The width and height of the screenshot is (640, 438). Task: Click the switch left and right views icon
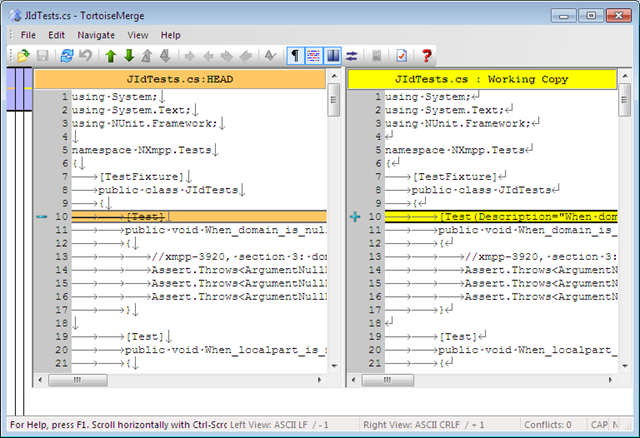click(x=351, y=56)
